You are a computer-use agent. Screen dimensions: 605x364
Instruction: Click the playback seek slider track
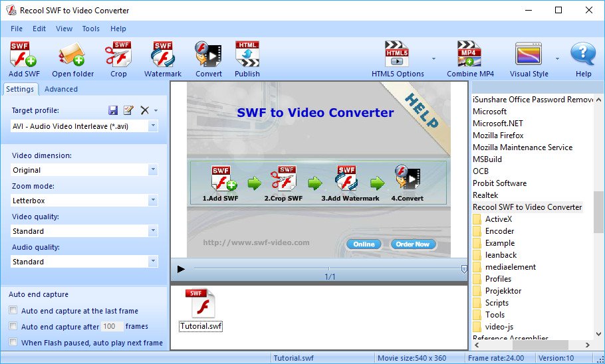click(x=328, y=268)
